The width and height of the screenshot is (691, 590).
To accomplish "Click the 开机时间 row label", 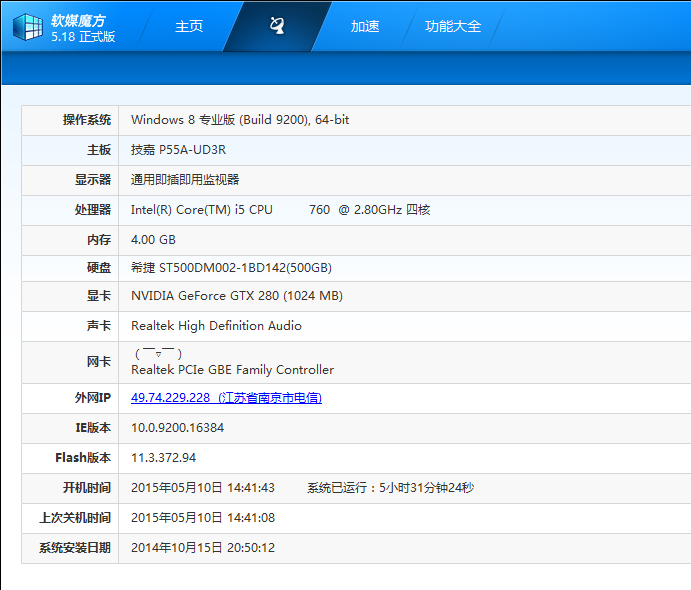I will pyautogui.click(x=87, y=488).
